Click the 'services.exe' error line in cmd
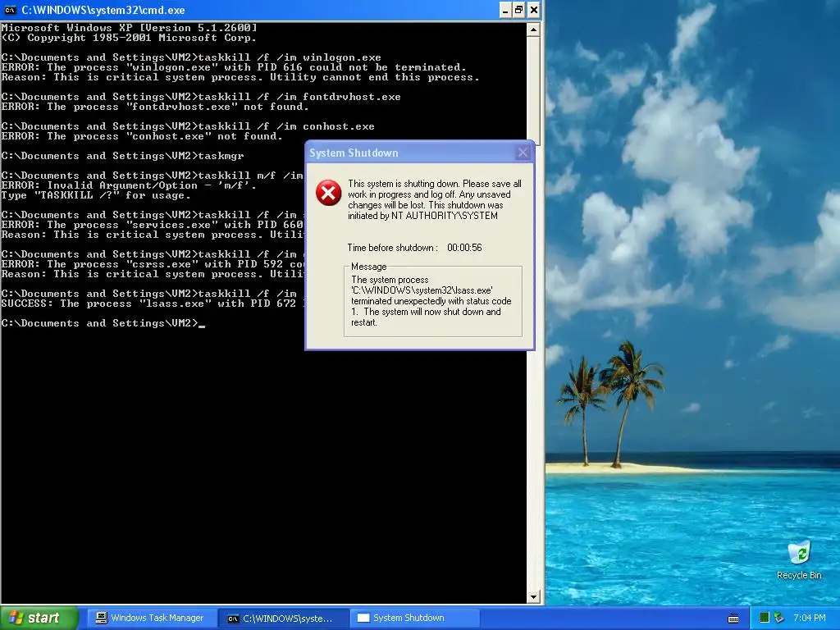Image resolution: width=840 pixels, height=630 pixels. click(153, 225)
